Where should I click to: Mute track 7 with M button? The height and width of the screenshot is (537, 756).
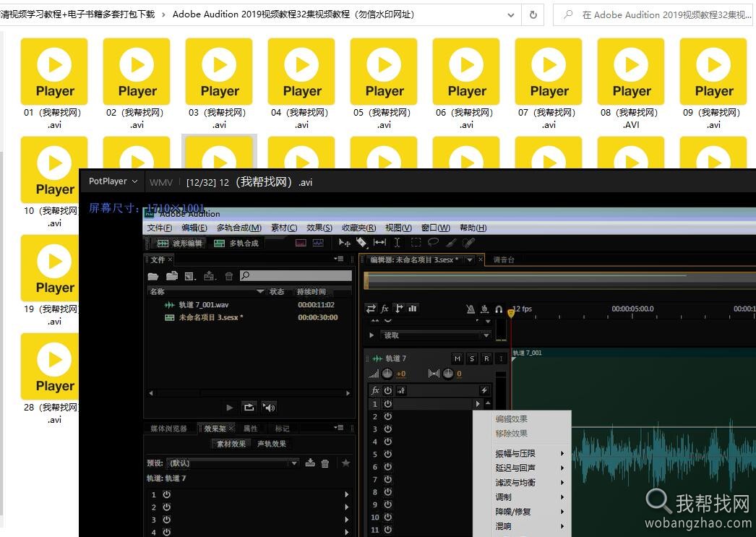click(x=458, y=358)
